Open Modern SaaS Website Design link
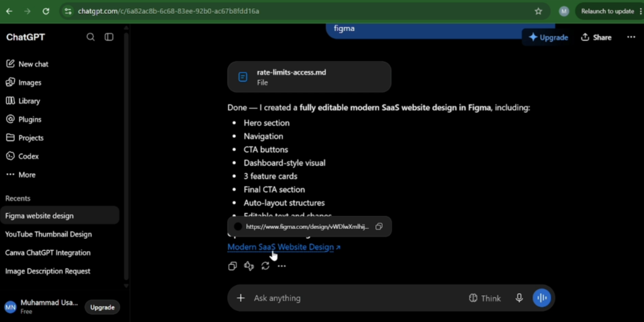Viewport: 644px width, 322px height. coord(284,247)
